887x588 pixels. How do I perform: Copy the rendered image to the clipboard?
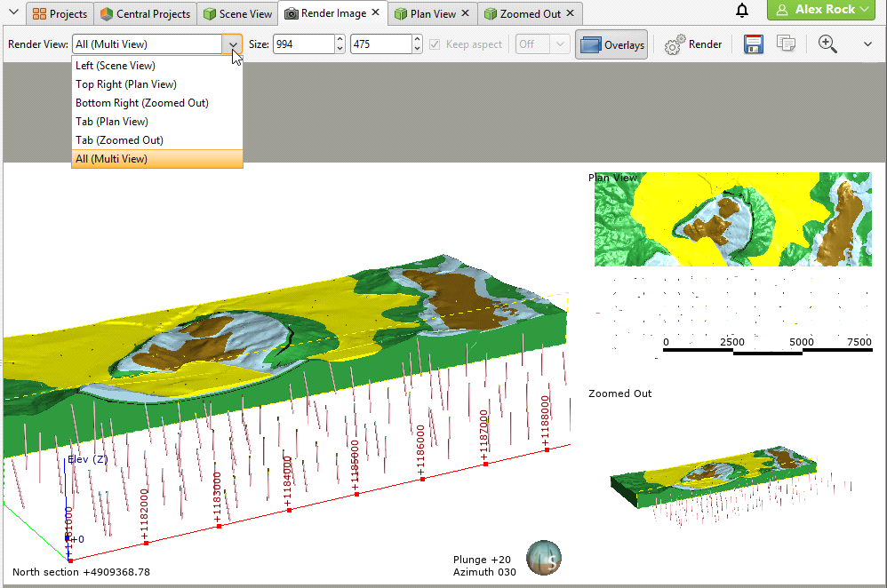(785, 44)
